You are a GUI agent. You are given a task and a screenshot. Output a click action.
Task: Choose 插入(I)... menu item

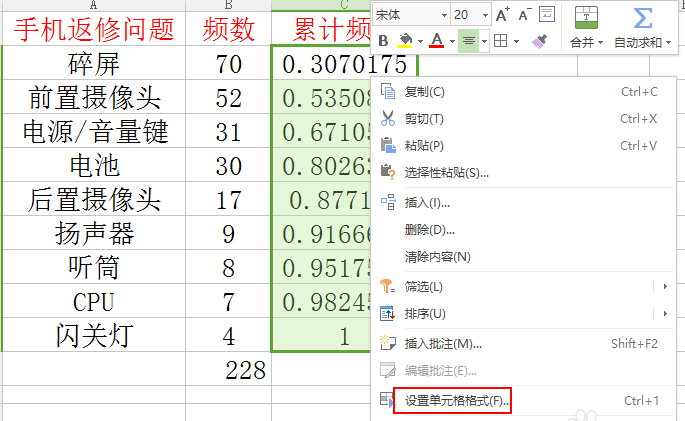pos(523,203)
